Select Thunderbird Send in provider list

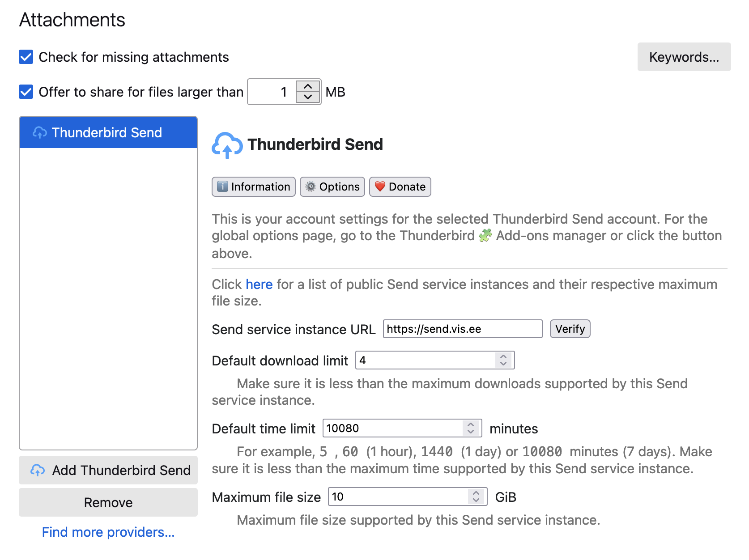108,132
